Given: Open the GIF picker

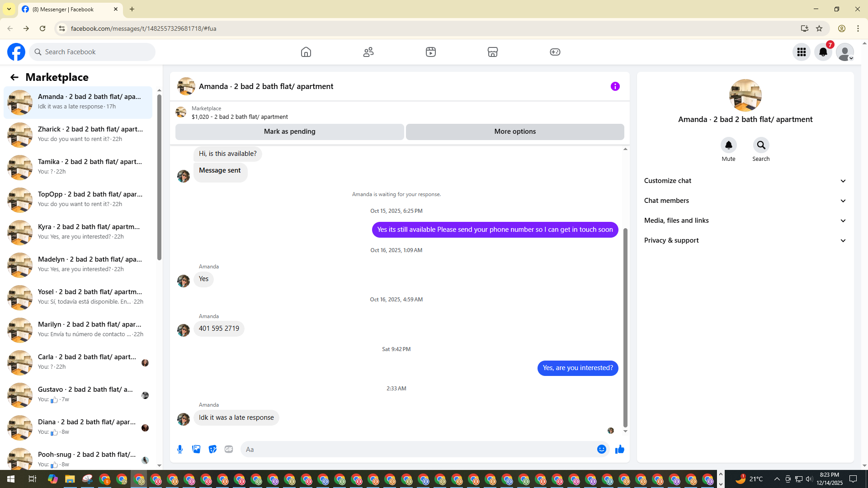Looking at the screenshot, I should click(x=229, y=449).
